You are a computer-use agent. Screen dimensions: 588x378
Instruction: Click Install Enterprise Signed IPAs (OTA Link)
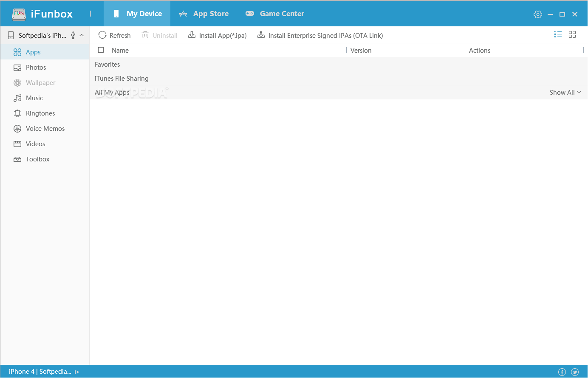click(x=320, y=35)
